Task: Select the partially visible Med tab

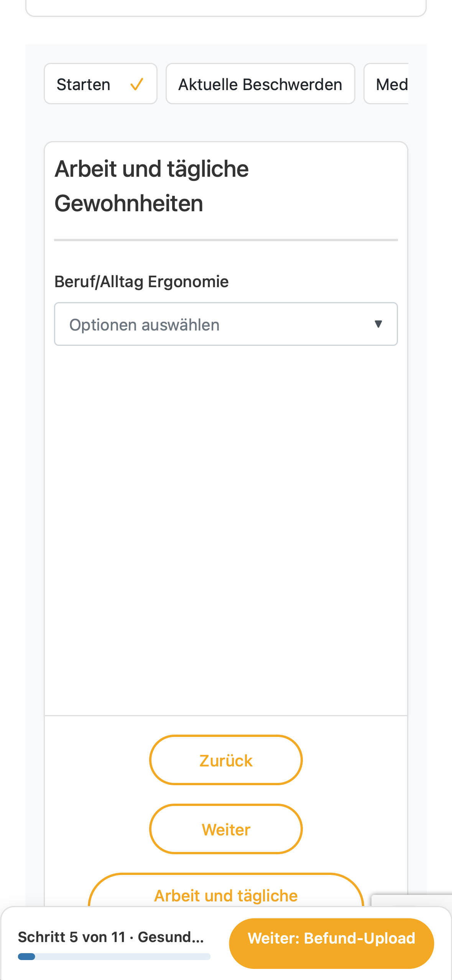Action: 386,84
